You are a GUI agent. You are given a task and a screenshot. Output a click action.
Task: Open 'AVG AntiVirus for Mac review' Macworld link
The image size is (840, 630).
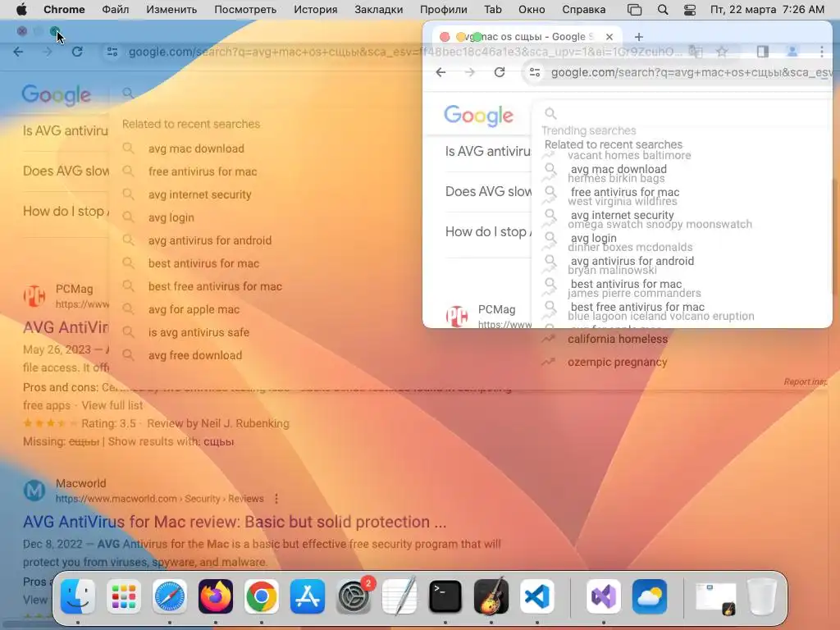pos(235,522)
